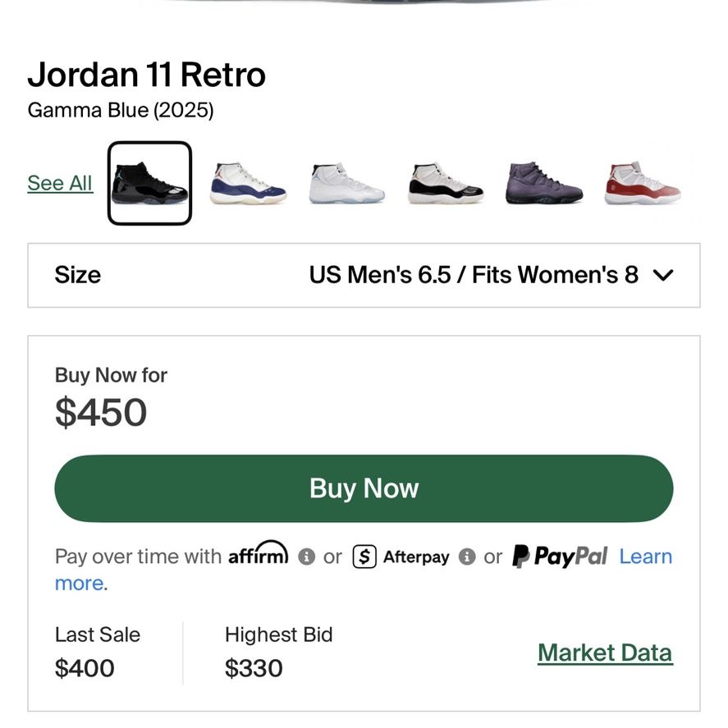Click the Afterpay dollar logo icon
This screenshot has height=728, width=728.
click(364, 556)
